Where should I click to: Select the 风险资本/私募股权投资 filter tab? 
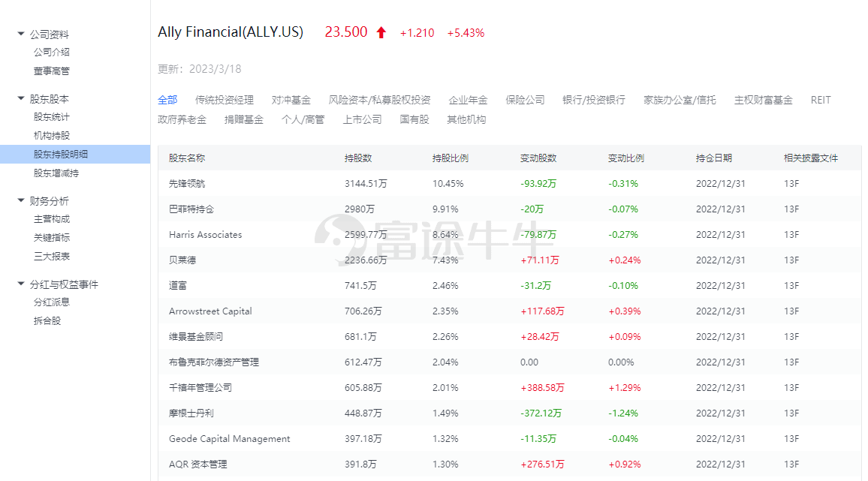point(379,101)
